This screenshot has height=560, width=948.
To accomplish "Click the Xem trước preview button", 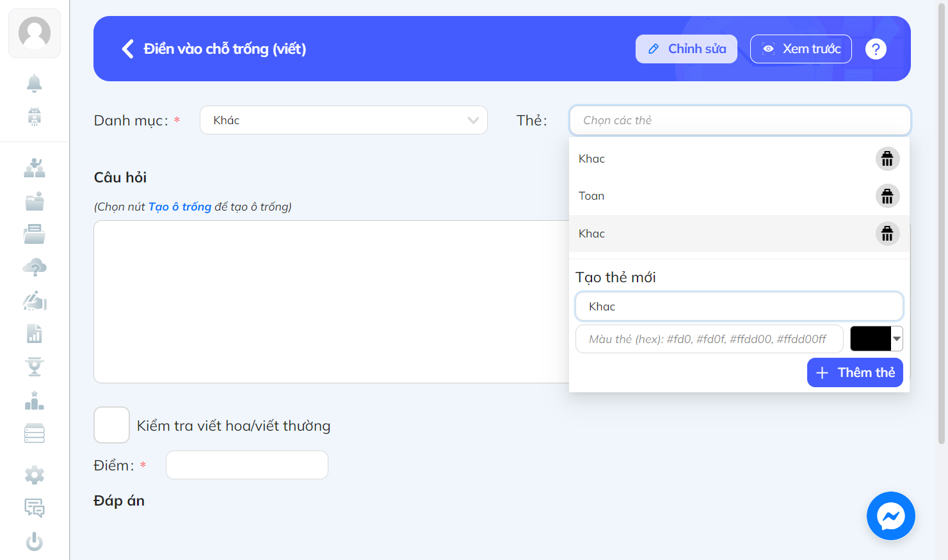I will click(801, 49).
